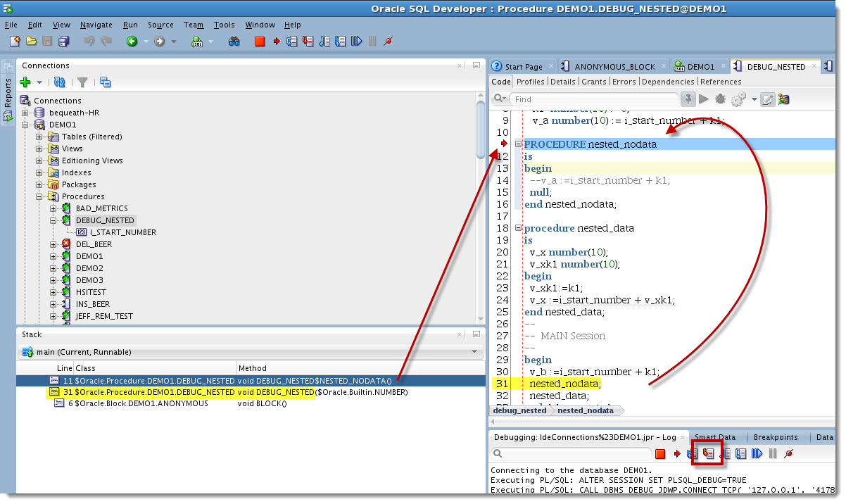846x504 pixels.
Task: Open the Team menu
Action: click(194, 25)
